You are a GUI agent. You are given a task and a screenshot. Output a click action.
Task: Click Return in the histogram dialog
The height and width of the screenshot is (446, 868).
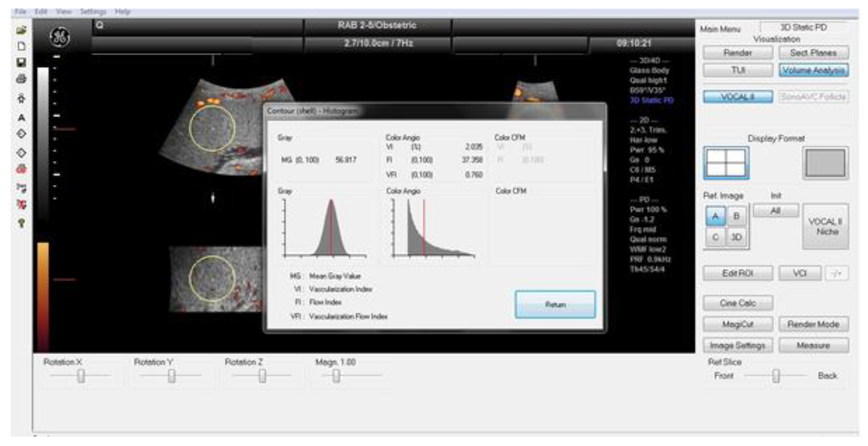[x=555, y=304]
